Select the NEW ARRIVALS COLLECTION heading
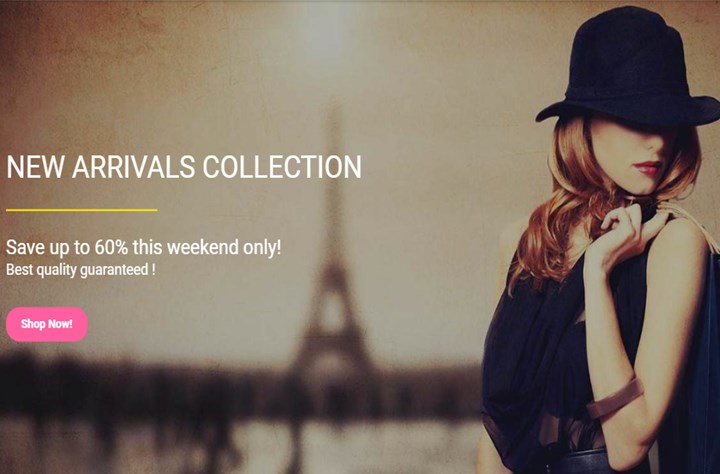Screen dimensions: 720x474 184,167
